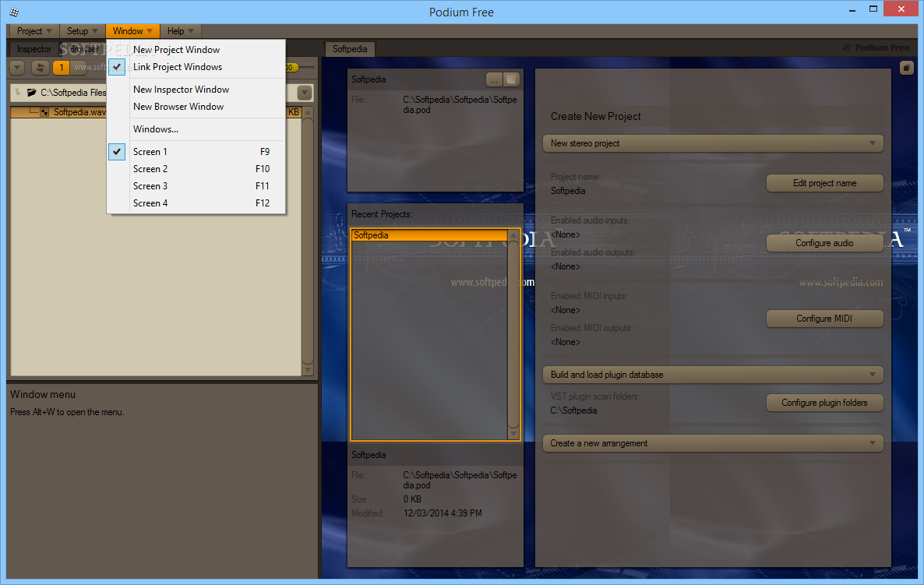The width and height of the screenshot is (924, 585).
Task: Select Screen 4 (F12) layout
Action: (x=196, y=203)
